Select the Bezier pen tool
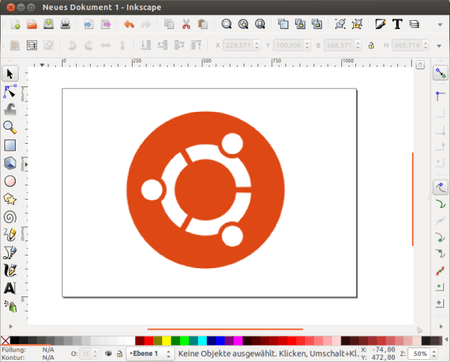 [x=10, y=253]
